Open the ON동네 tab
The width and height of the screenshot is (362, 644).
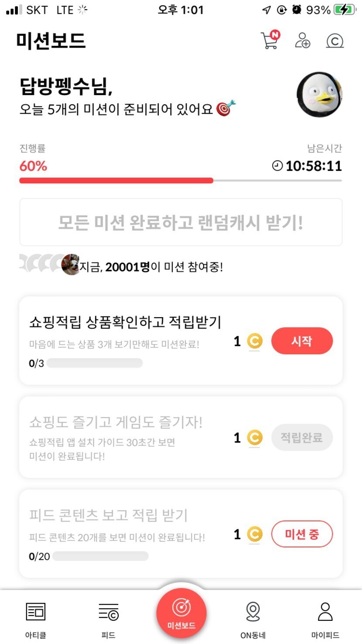coord(253,617)
